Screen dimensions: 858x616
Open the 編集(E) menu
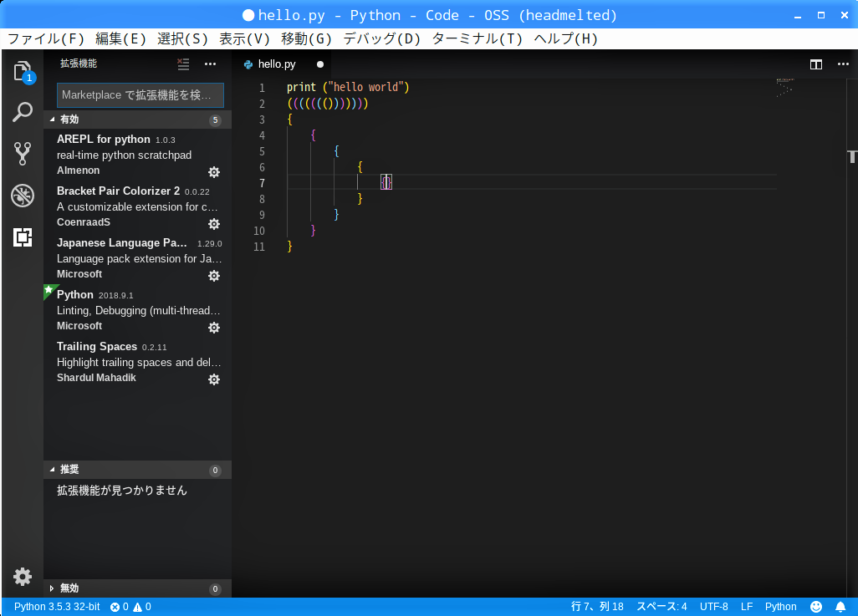120,38
